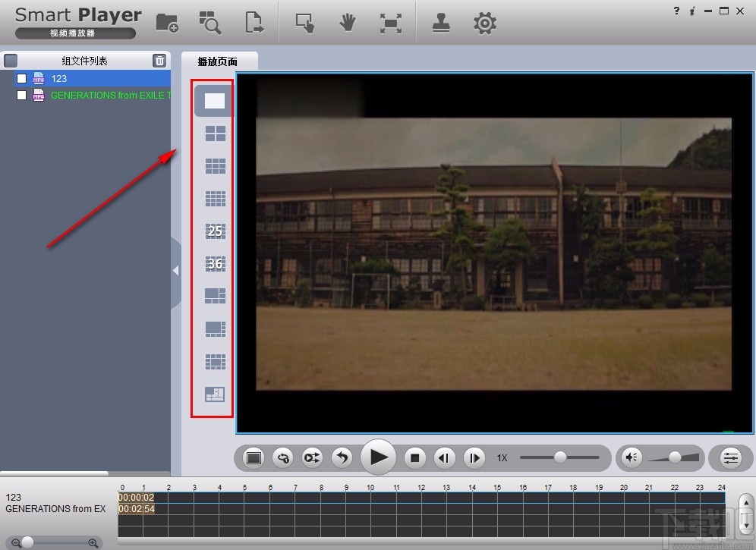Select the screen pointer tool icon

point(305,23)
